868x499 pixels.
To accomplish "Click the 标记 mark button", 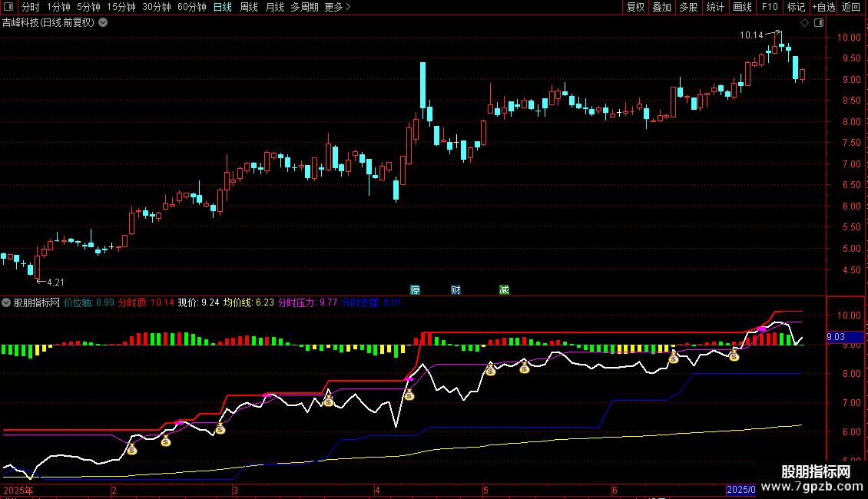I will [796, 7].
